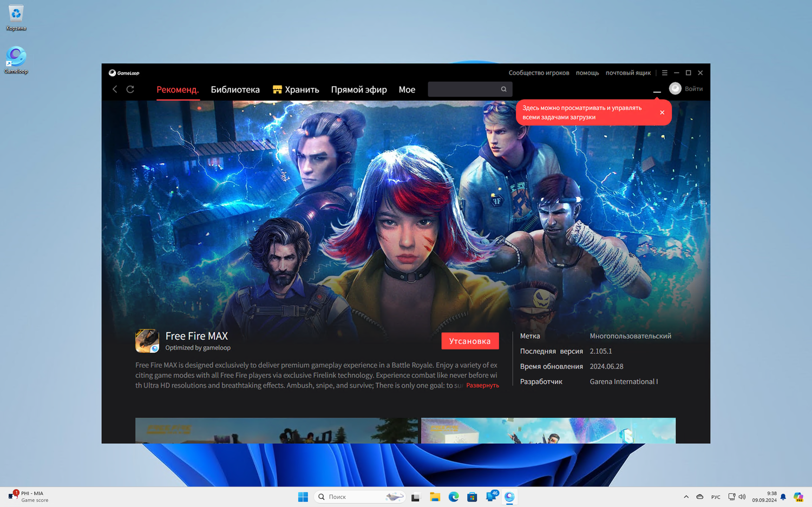
Task: Open Microsoft Store from the taskbar
Action: click(472, 497)
